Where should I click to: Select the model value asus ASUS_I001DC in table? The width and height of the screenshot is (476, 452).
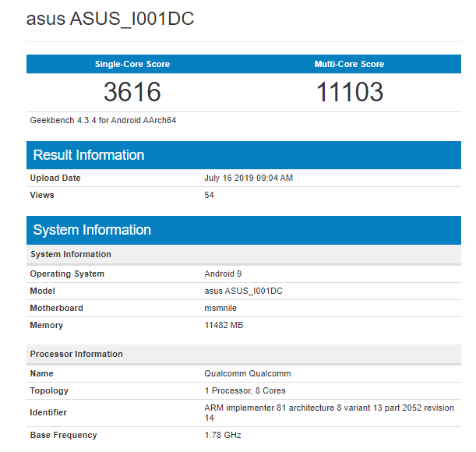pos(243,291)
